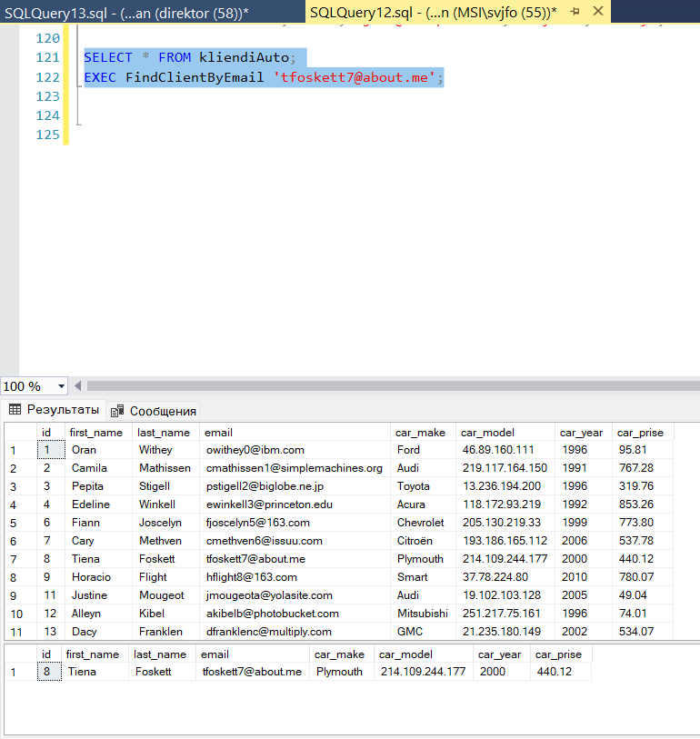700x739 pixels.
Task: Click the EXEC keyword on line 122
Action: point(100,77)
